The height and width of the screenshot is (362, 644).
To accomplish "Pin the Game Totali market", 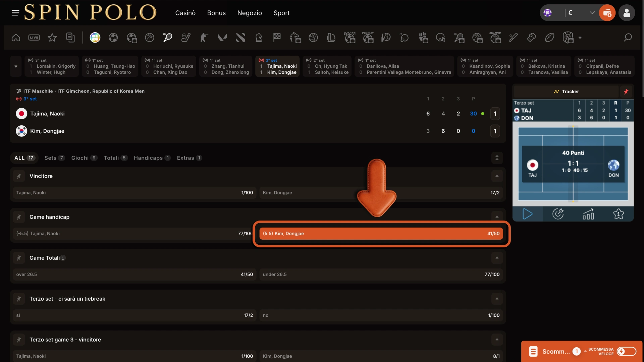I will [x=19, y=258].
